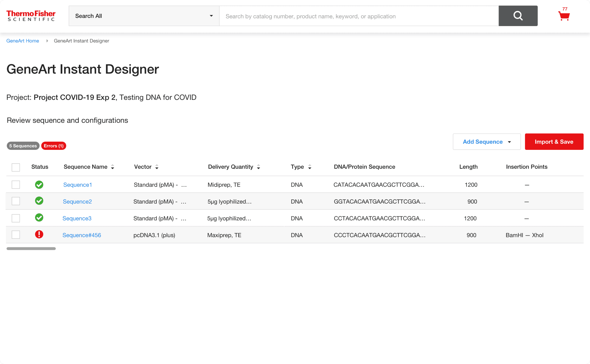
Task: Click the green check status of Sequence2
Action: 39,201
